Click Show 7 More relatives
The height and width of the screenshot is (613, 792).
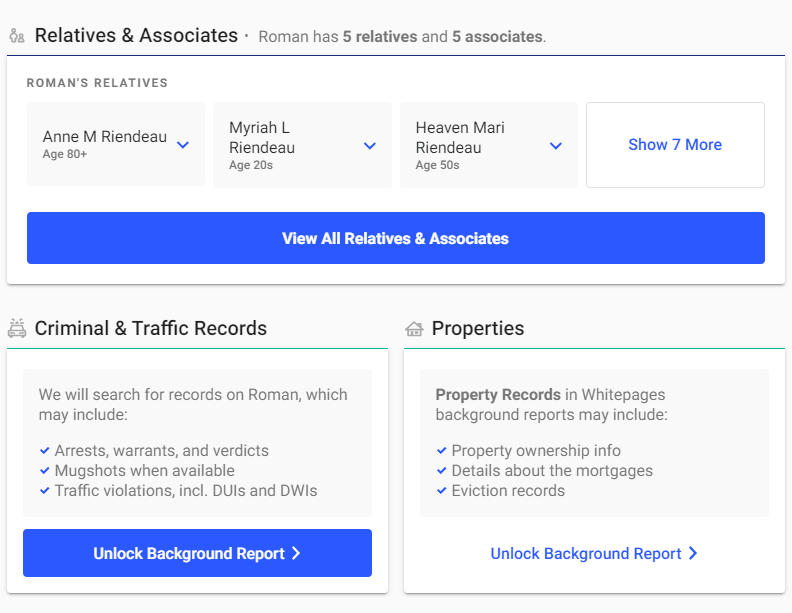(x=675, y=145)
